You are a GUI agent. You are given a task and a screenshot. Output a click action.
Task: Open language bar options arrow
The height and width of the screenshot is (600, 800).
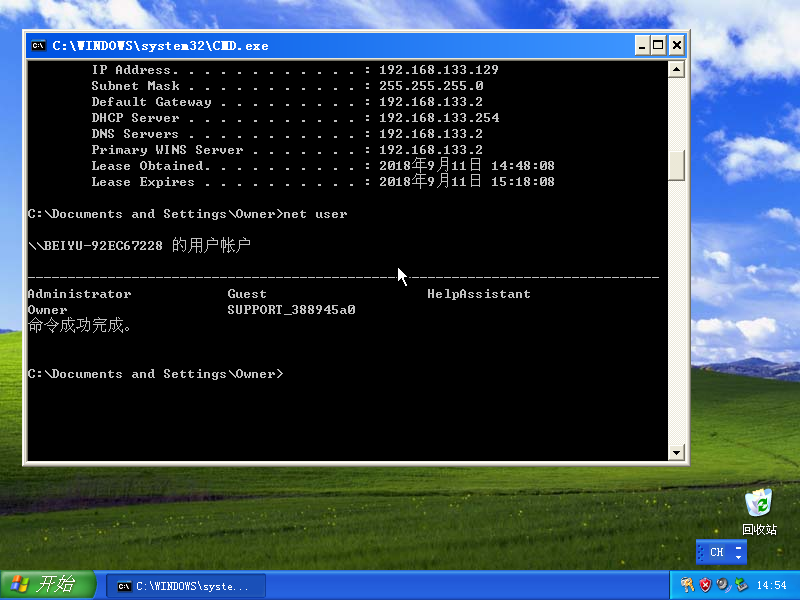[x=739, y=557]
